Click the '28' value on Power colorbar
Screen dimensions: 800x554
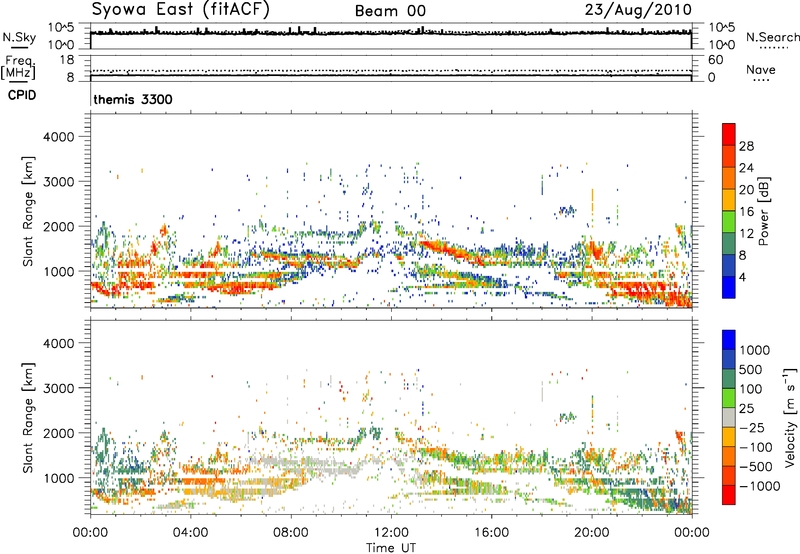746,146
